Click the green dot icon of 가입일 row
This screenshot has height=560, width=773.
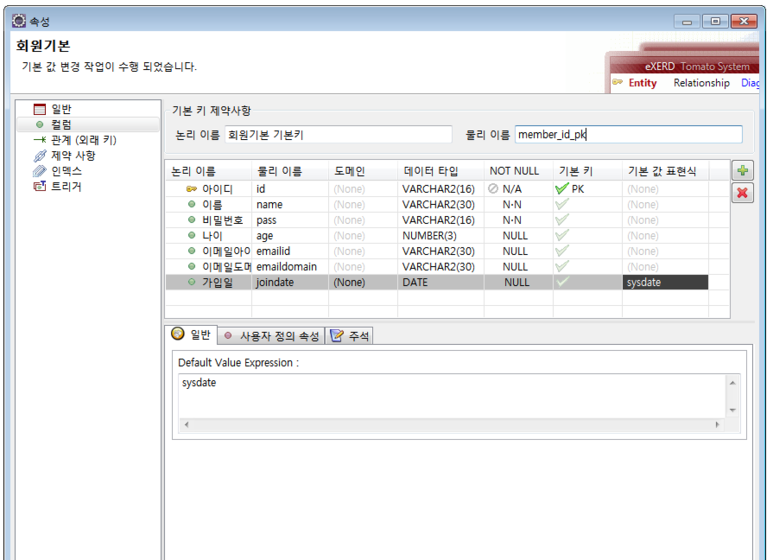(191, 282)
